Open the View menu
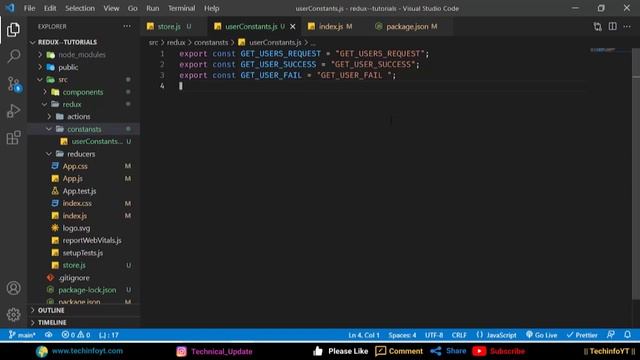 pos(111,8)
